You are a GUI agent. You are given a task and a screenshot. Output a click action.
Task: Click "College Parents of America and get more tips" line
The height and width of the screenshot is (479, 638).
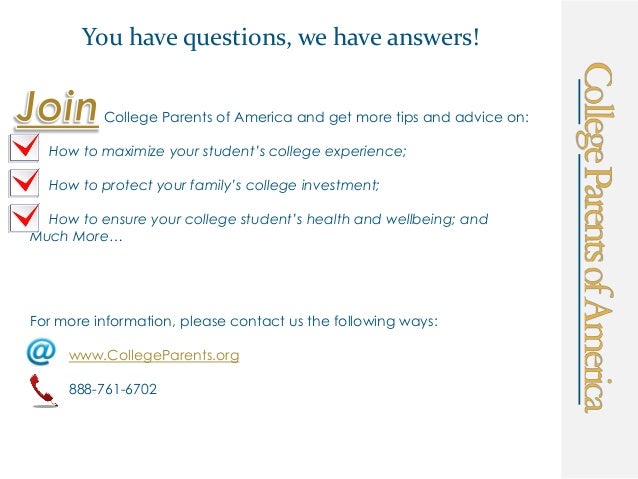(x=316, y=118)
